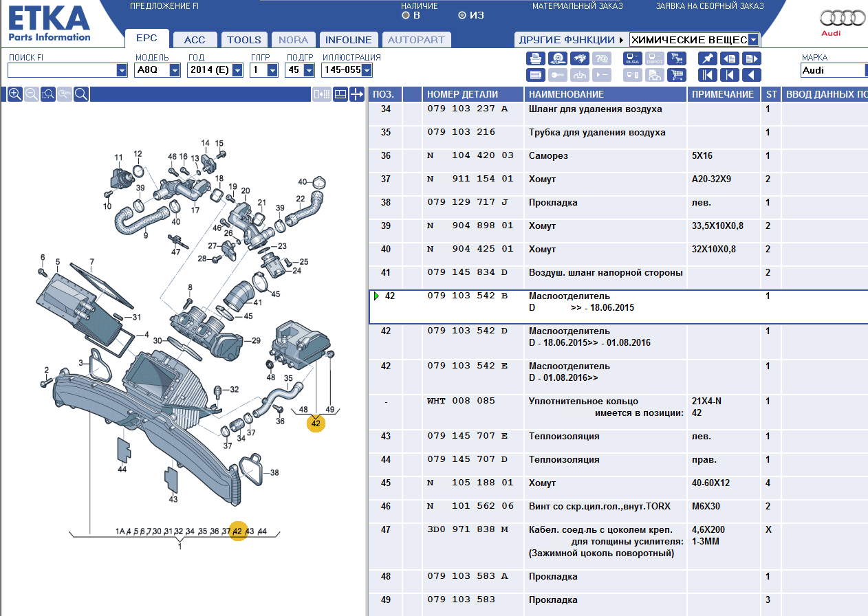Viewport: 868px width, 616px height.
Task: Click the pushpin bookmark icon
Action: (708, 58)
